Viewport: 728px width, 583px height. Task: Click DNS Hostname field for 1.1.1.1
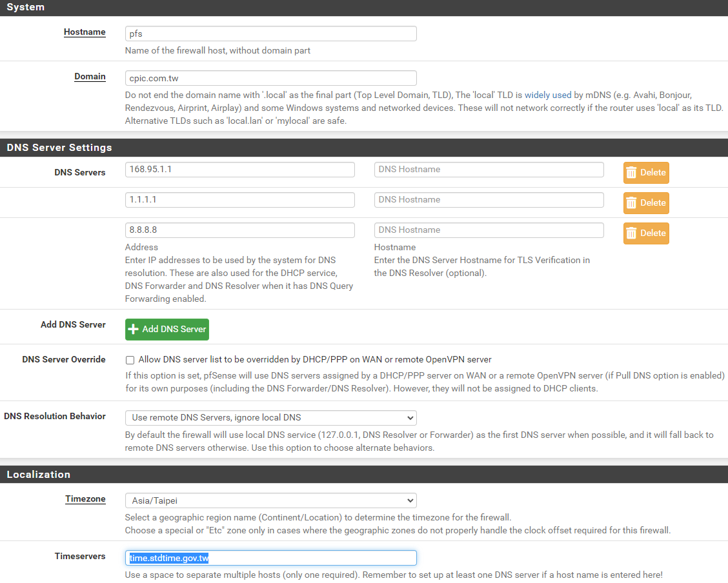coord(489,200)
